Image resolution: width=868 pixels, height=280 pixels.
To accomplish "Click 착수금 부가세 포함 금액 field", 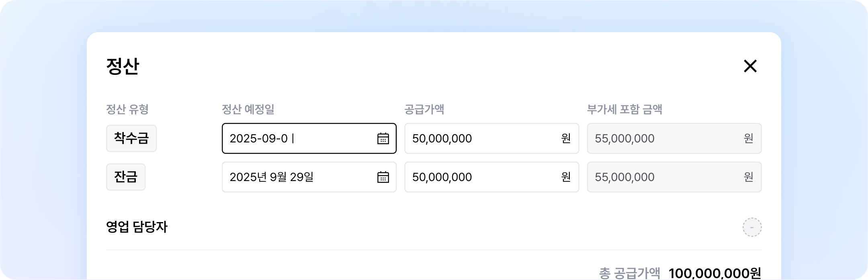I will (667, 138).
